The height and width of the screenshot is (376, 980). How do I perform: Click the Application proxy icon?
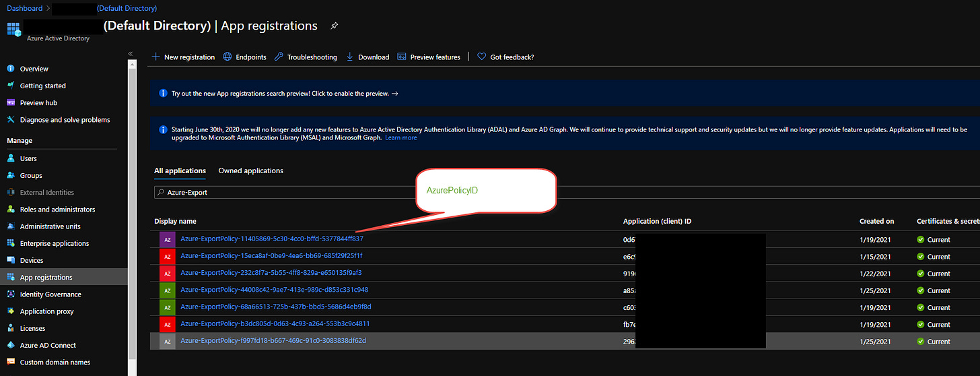pos(11,311)
